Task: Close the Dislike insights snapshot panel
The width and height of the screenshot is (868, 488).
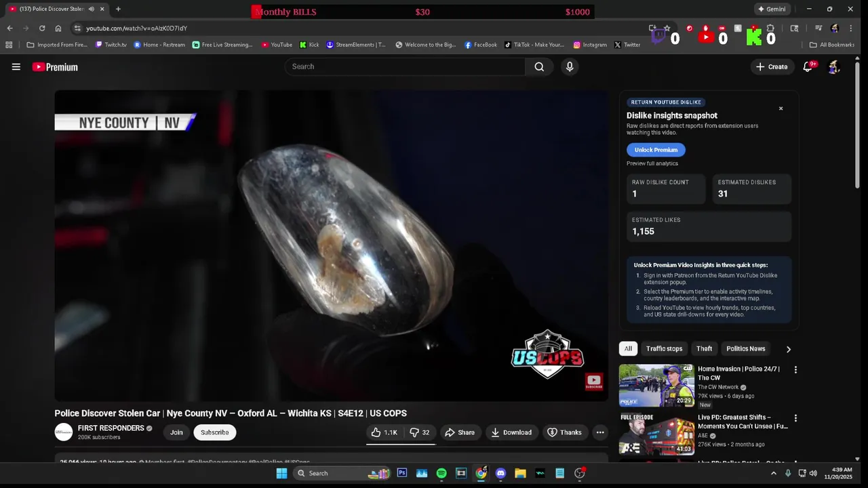Action: coord(781,108)
